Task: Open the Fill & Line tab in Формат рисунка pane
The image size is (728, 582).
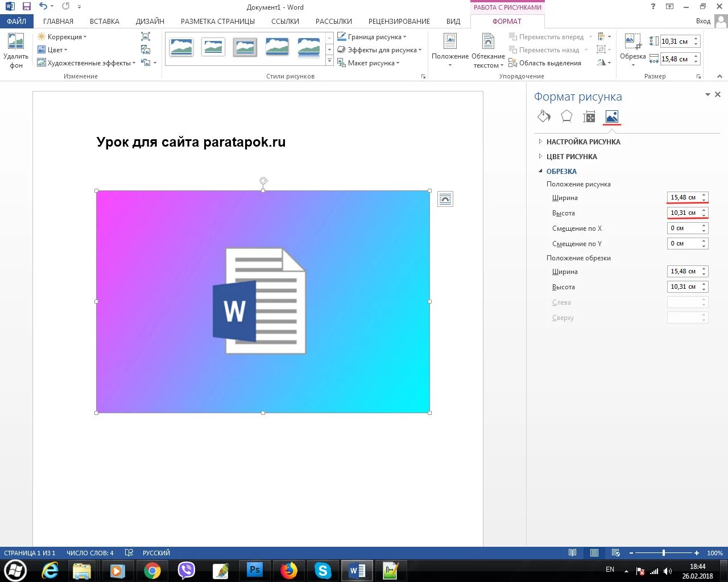Action: pyautogui.click(x=544, y=117)
